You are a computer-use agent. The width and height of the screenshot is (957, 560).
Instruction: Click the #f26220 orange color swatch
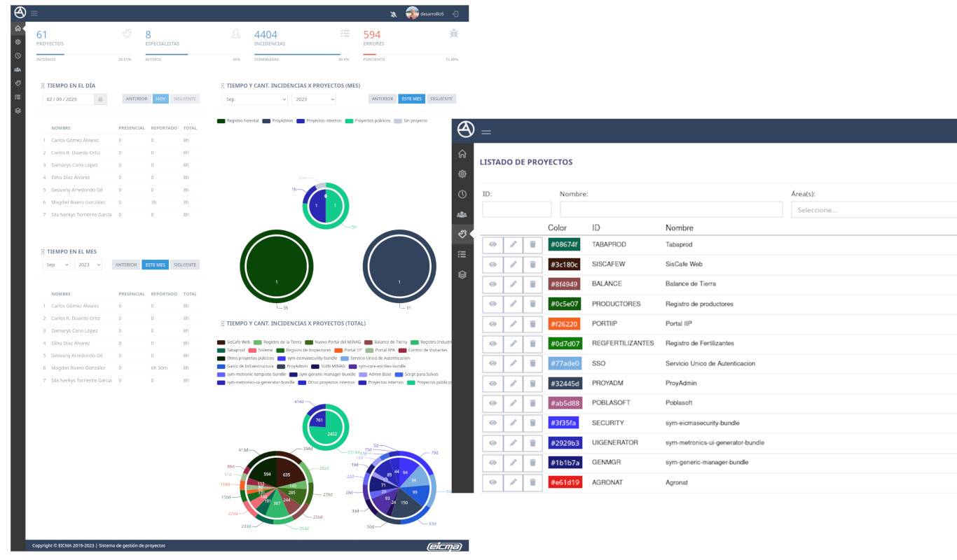tap(564, 324)
